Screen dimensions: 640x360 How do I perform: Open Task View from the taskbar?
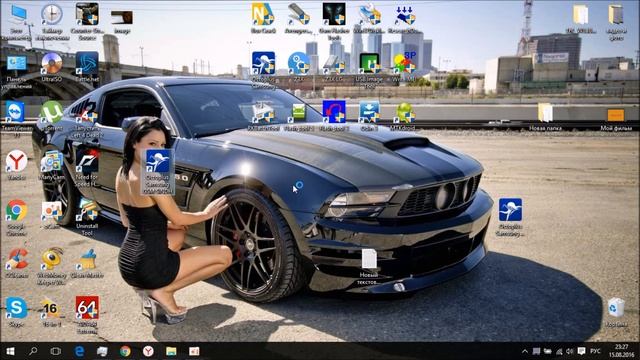(56, 351)
